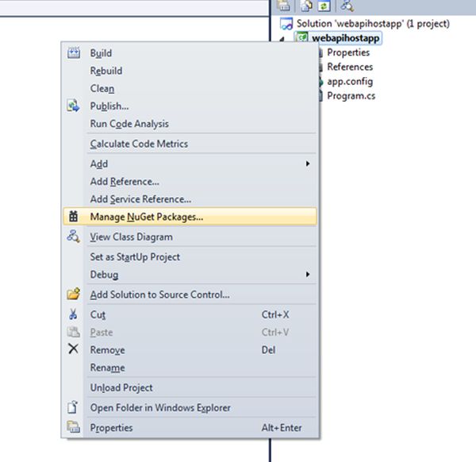Select the References tree node
This screenshot has height=462, width=476.
[350, 67]
